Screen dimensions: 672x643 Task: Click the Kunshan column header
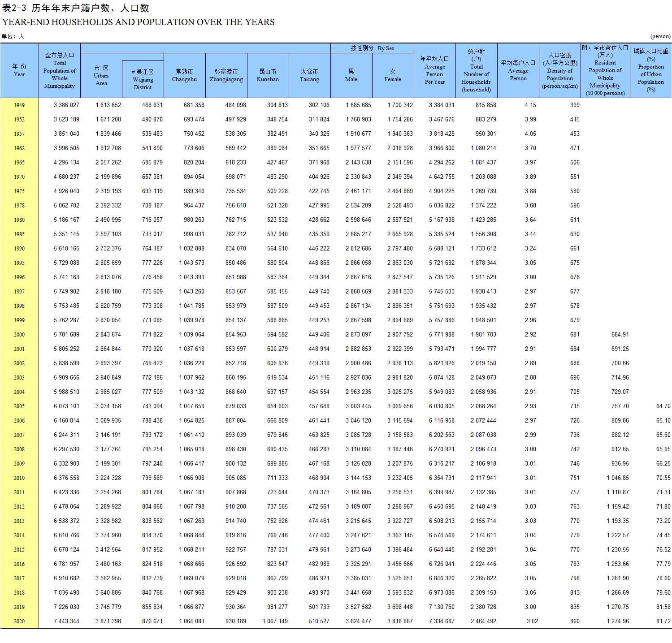pyautogui.click(x=268, y=75)
